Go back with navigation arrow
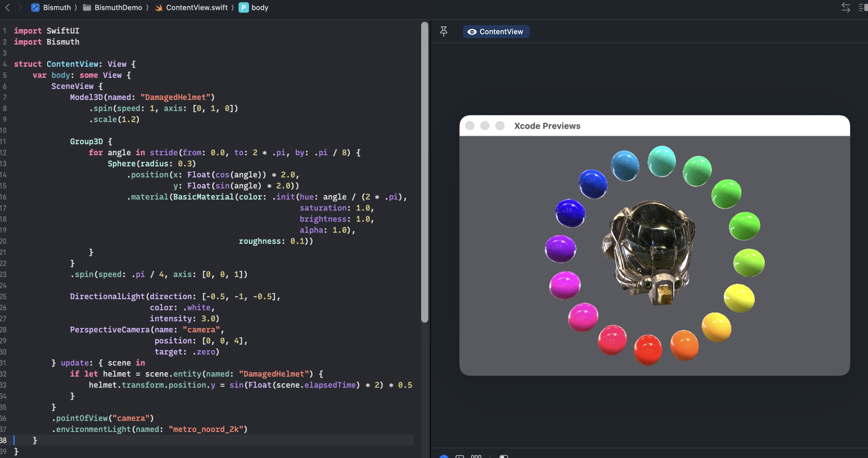The width and height of the screenshot is (868, 458). (7, 7)
